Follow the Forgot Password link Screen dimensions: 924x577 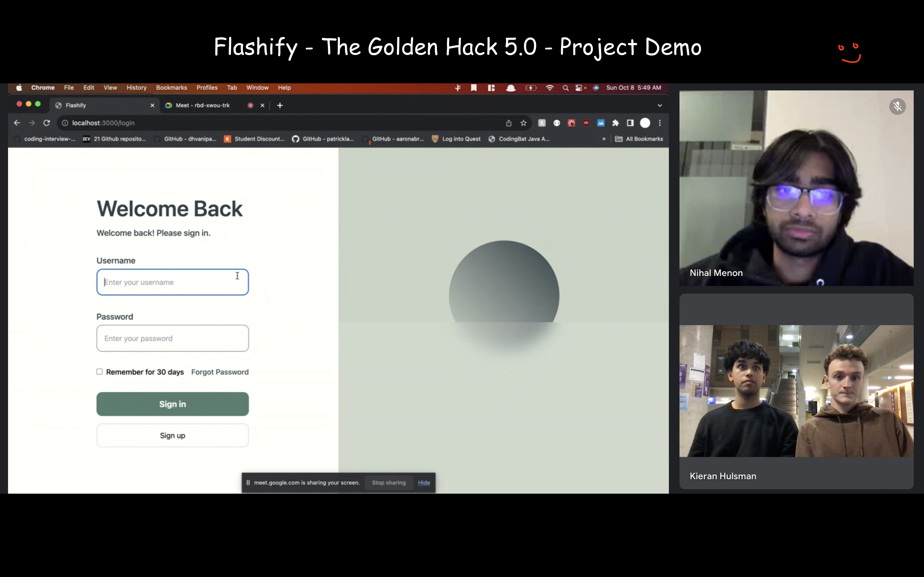(219, 372)
